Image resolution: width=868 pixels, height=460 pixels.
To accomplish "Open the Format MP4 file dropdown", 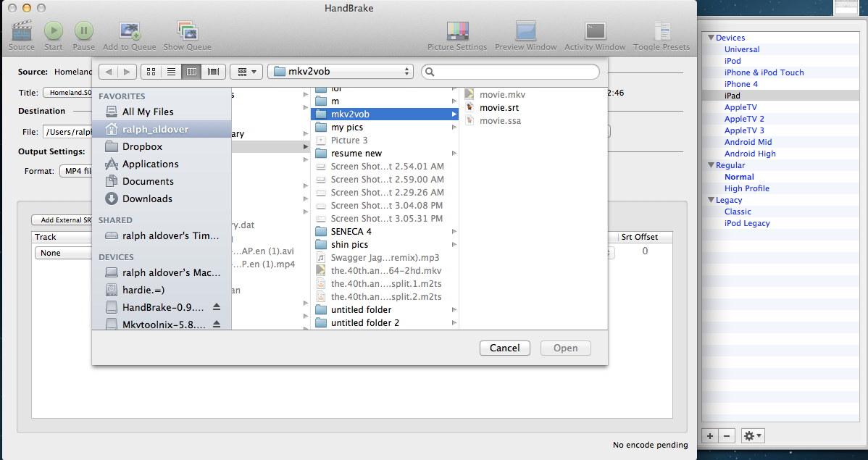I will 75,171.
